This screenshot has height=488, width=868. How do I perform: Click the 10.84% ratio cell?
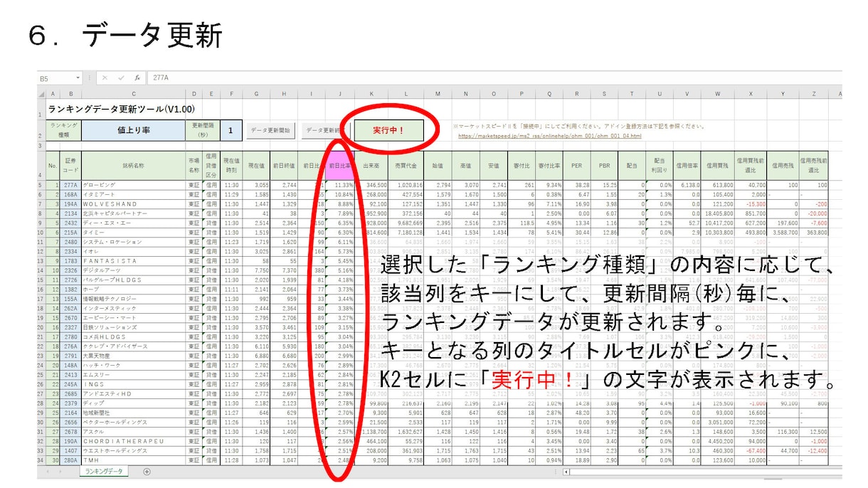(340, 193)
